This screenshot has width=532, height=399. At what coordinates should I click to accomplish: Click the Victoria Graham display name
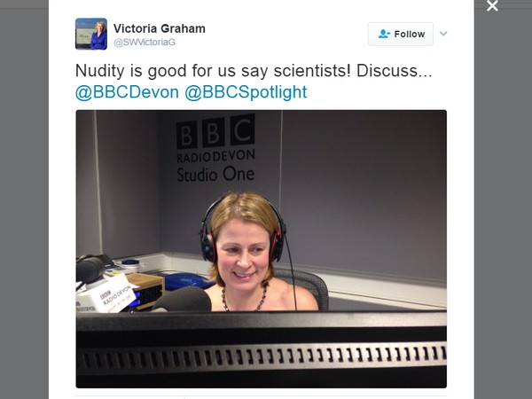point(159,28)
